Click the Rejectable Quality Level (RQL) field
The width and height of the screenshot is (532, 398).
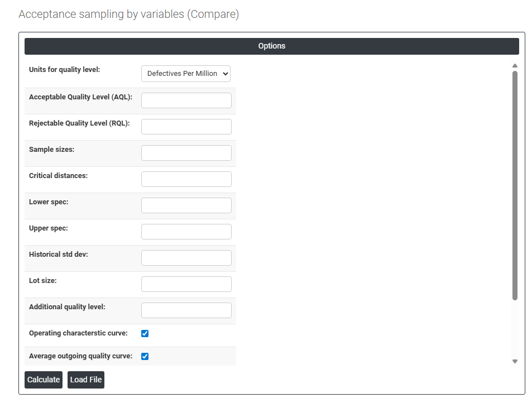coord(186,127)
